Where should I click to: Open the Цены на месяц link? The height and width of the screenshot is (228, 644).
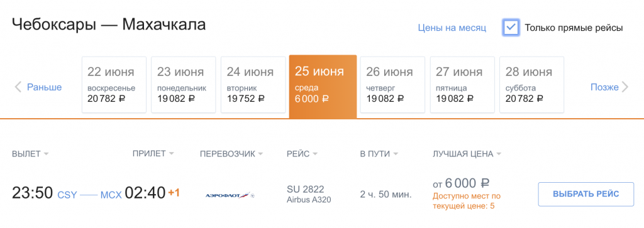tap(452, 28)
